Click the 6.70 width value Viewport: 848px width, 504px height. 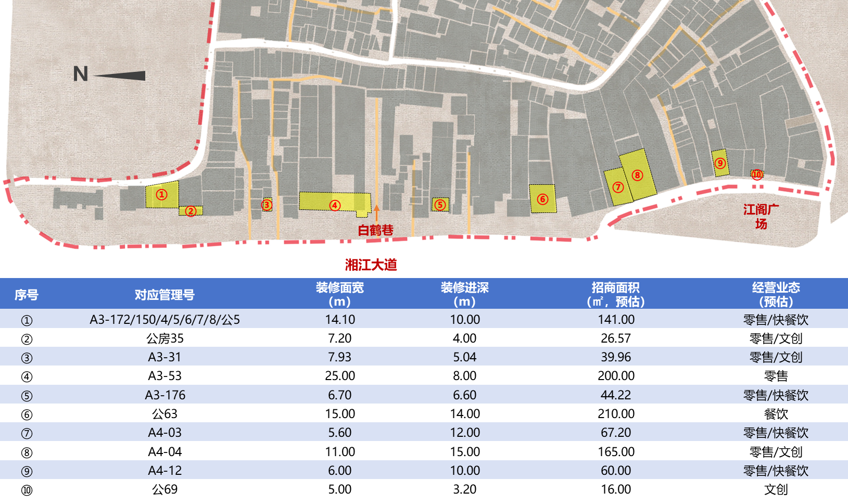[340, 395]
